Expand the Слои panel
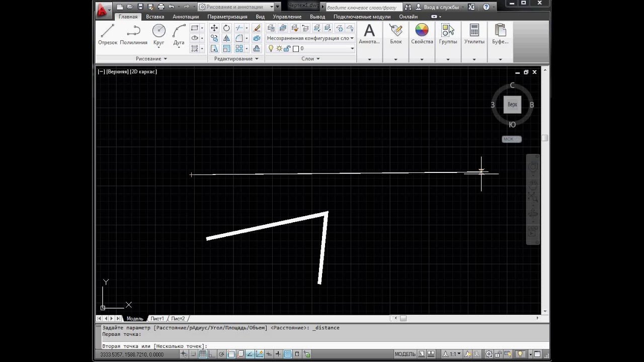Viewport: 644px width, 362px height. tap(310, 59)
